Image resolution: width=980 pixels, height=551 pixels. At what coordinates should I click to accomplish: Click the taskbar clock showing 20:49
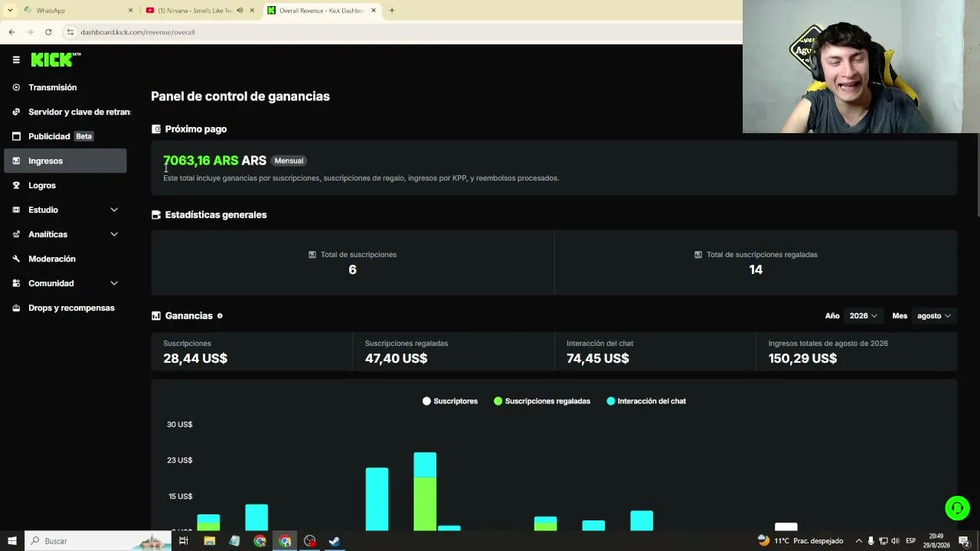click(936, 541)
